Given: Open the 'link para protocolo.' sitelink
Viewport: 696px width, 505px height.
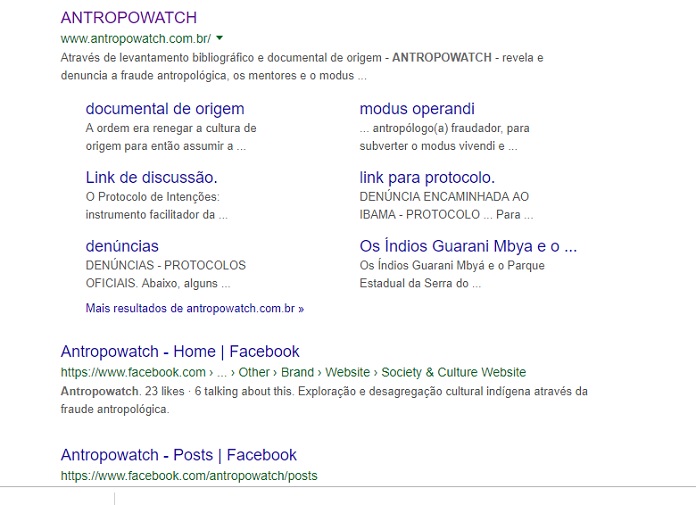Looking at the screenshot, I should point(425,177).
